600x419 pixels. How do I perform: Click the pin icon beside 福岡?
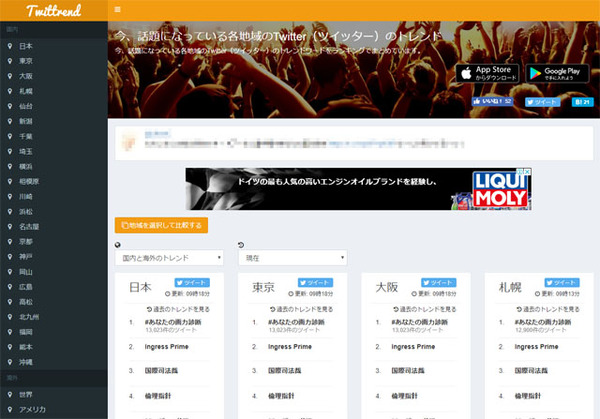tap(10, 332)
